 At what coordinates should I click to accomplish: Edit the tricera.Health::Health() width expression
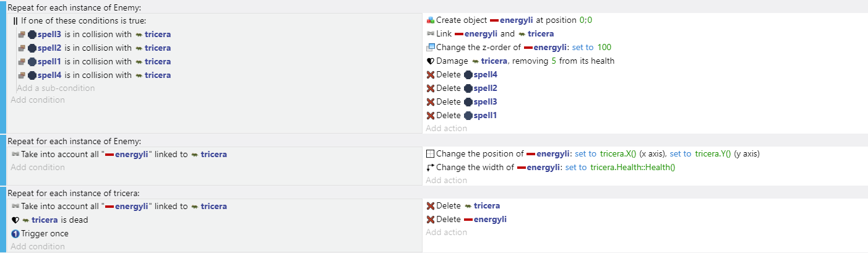tap(632, 168)
